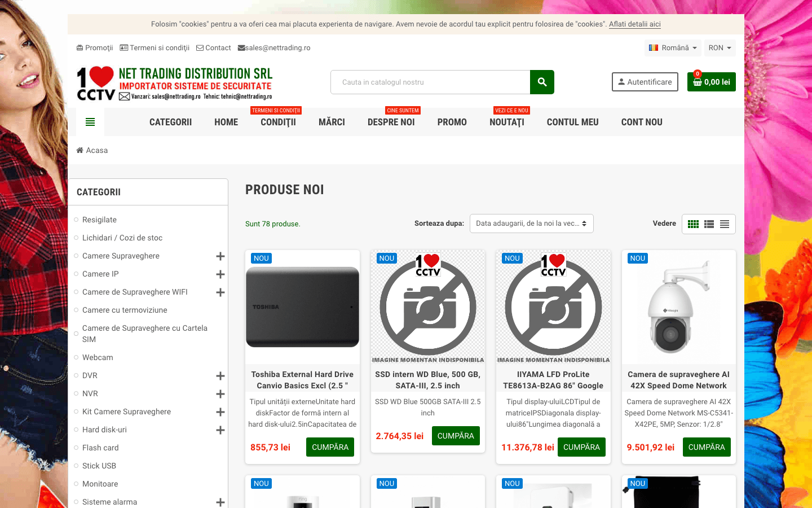This screenshot has height=508, width=812.
Task: Open SSD intern WD Blue title link
Action: pos(428,380)
